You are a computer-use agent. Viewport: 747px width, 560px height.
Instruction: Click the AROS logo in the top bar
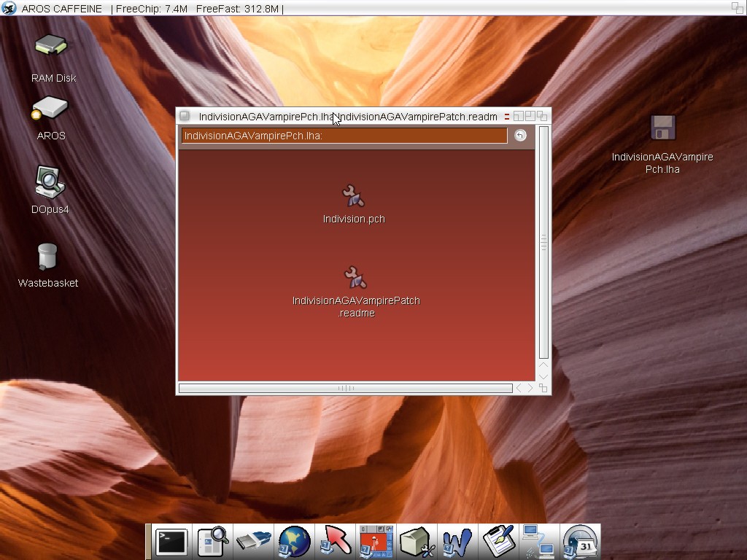click(x=9, y=8)
